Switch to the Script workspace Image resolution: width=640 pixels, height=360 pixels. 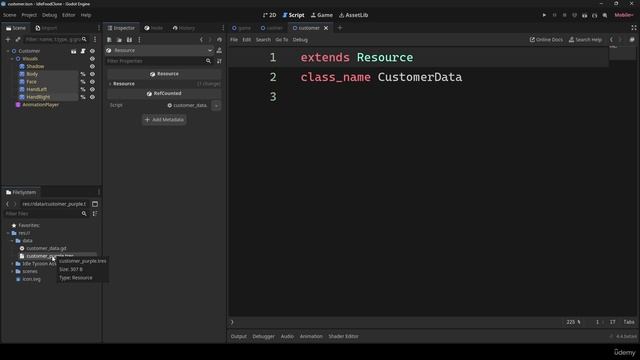tap(293, 15)
